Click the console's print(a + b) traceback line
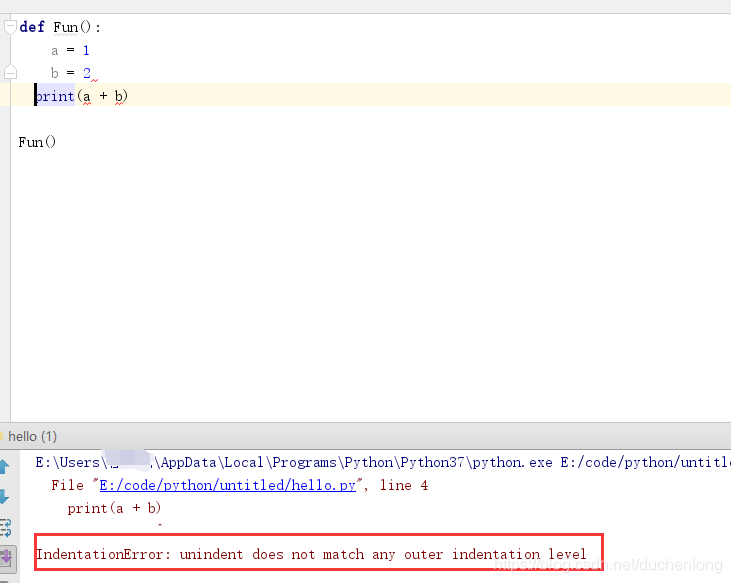Viewport: 731px width, 583px height. click(x=114, y=508)
